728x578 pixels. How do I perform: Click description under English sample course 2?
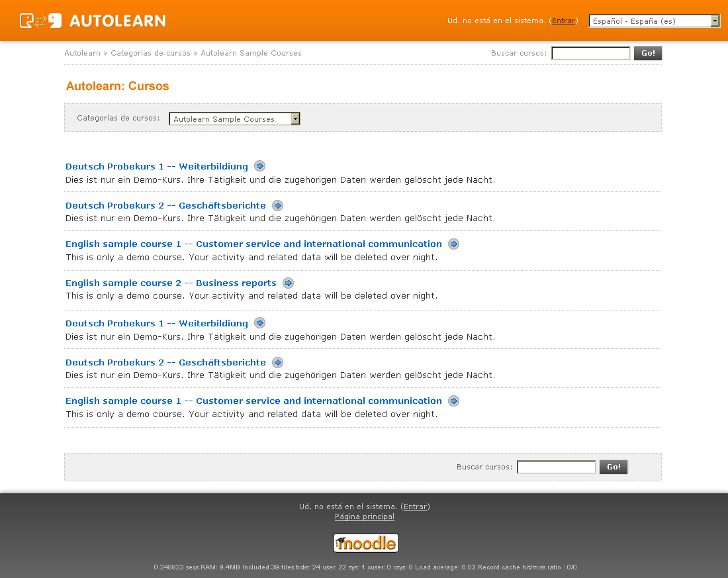251,295
